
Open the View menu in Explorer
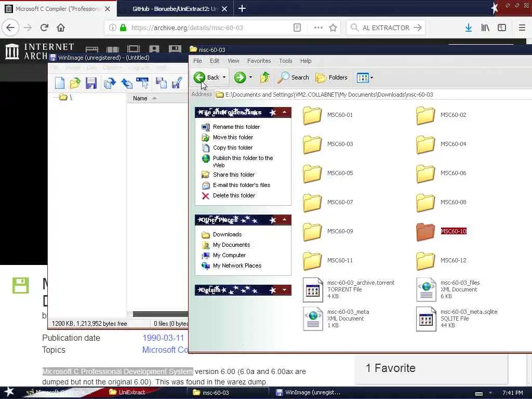[233, 61]
